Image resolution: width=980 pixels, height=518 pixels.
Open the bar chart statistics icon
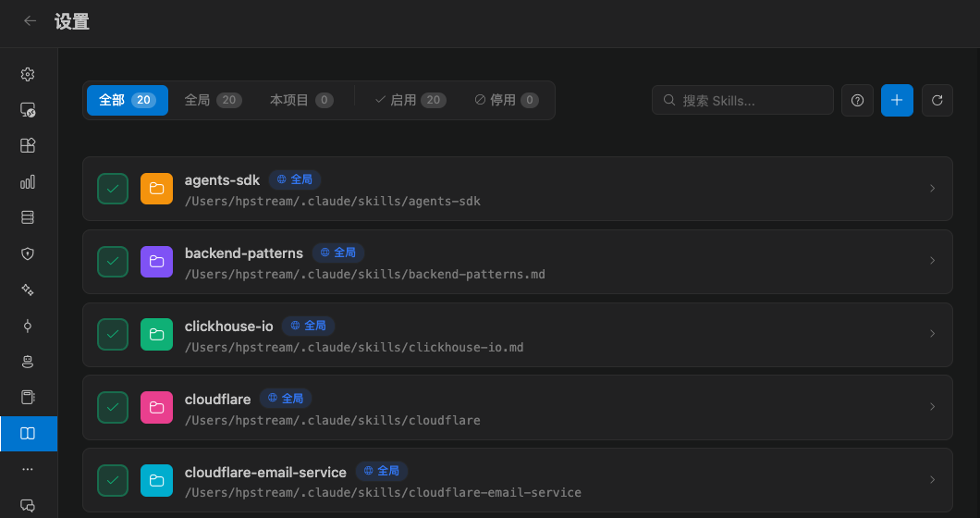(x=28, y=182)
